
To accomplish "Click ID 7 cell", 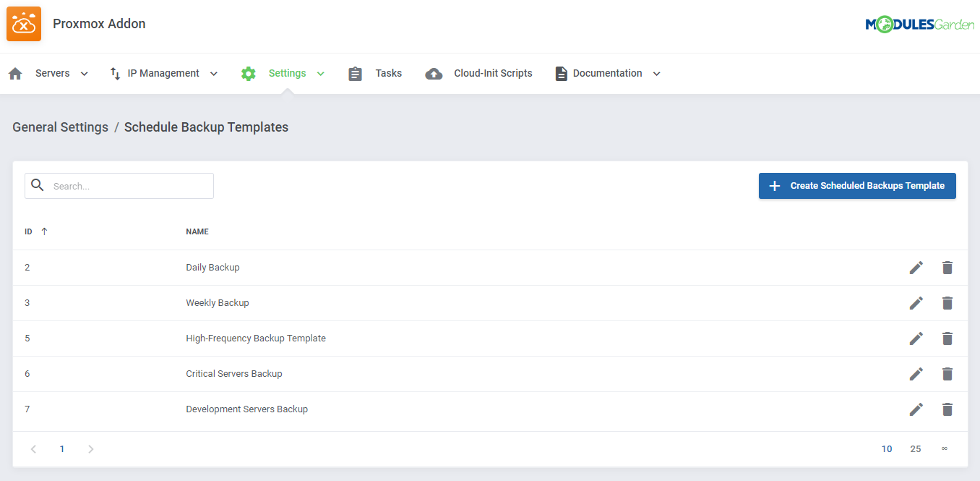I will tap(27, 409).
